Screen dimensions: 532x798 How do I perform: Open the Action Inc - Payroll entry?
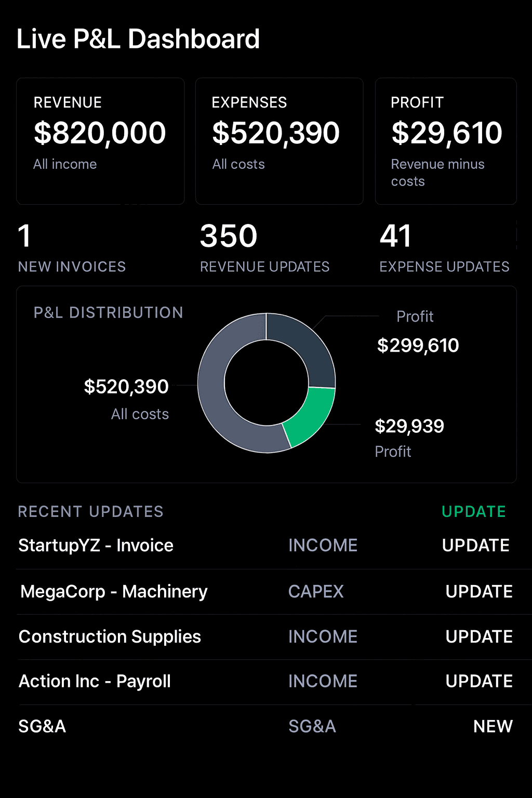coord(95,682)
